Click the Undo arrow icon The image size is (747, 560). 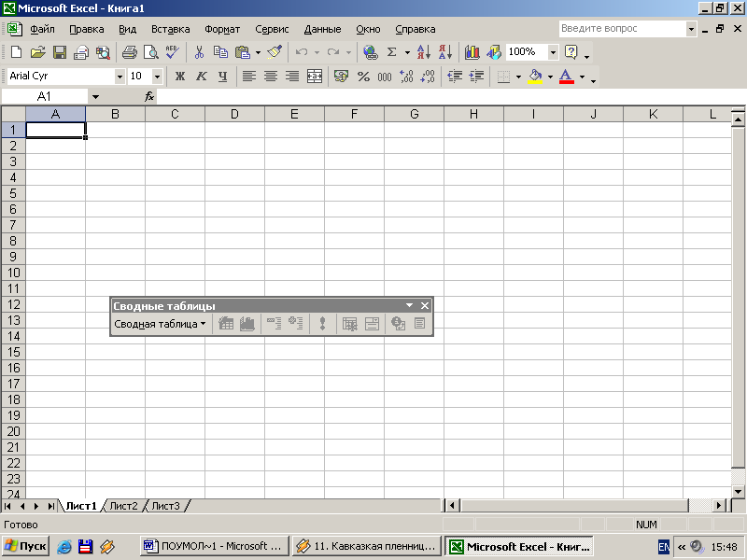[301, 52]
